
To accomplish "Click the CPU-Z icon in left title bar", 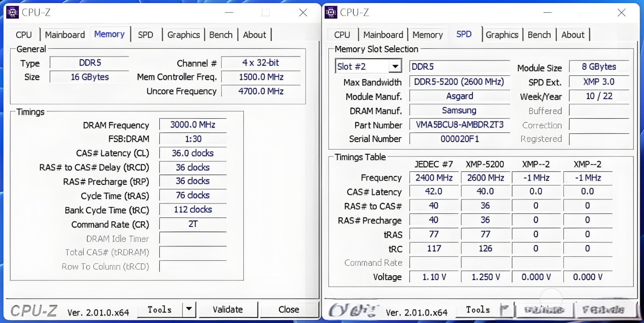I will coord(12,12).
